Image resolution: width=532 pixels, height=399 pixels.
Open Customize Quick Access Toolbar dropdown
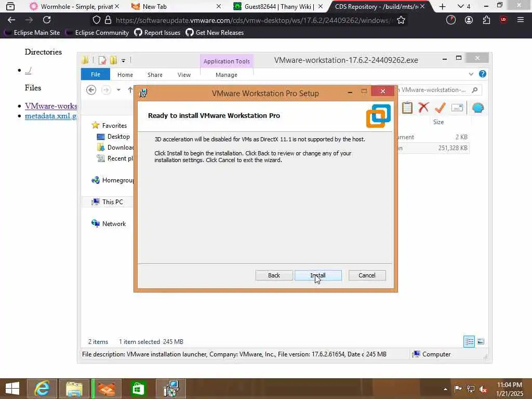pos(123,61)
